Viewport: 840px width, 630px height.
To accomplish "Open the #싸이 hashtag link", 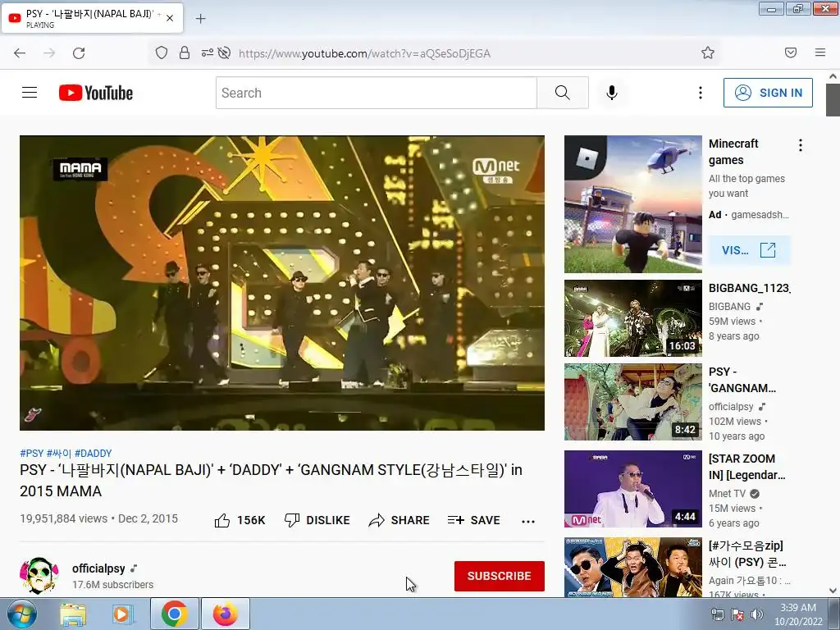I will tap(59, 453).
